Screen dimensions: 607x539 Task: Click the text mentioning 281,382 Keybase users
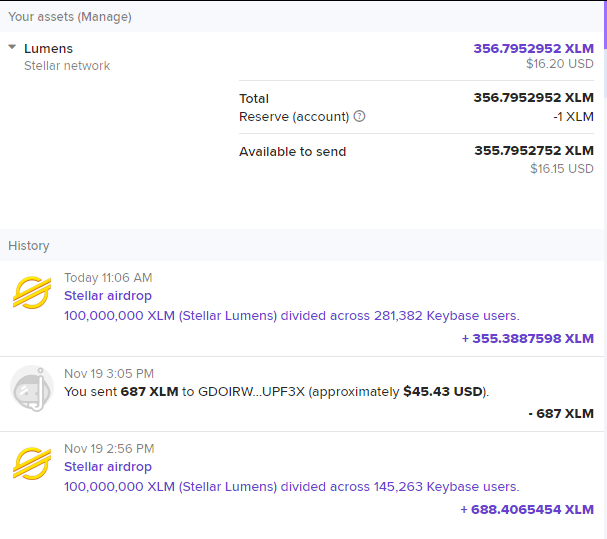click(x=291, y=316)
